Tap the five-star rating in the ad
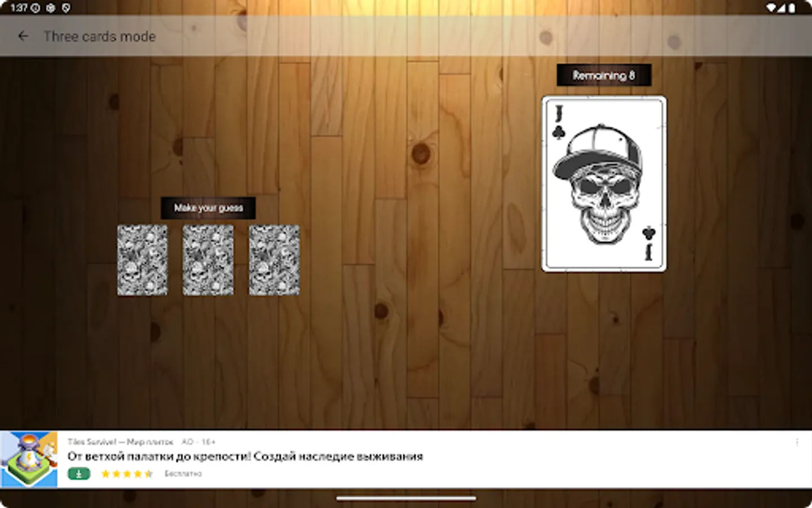The image size is (812, 508). (x=127, y=474)
